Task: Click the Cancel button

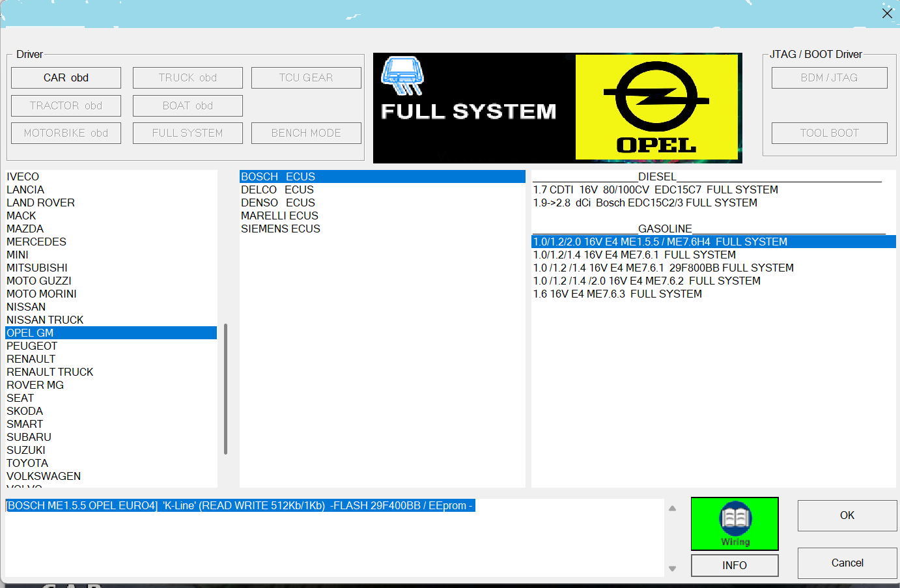Action: tap(847, 563)
